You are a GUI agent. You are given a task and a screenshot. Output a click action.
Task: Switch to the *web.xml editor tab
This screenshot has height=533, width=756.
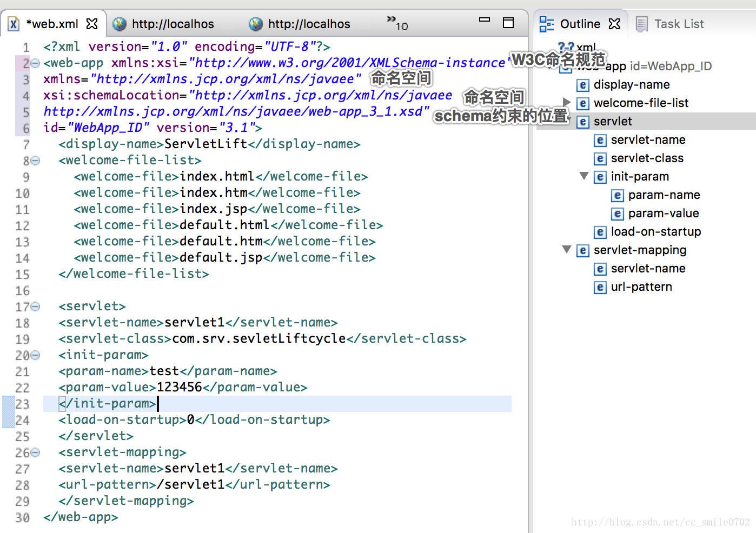click(x=52, y=24)
